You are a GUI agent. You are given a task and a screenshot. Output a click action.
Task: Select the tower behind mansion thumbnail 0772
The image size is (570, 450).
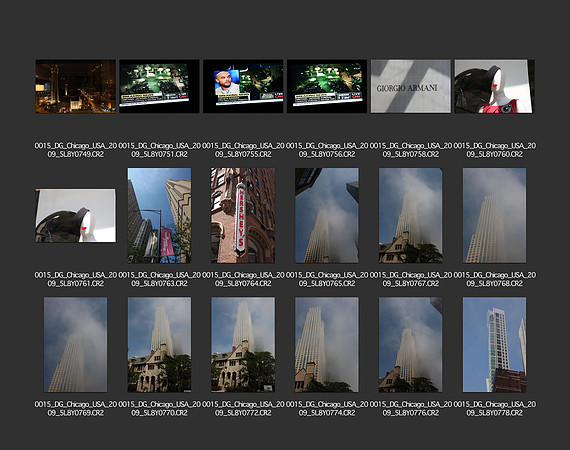click(243, 345)
